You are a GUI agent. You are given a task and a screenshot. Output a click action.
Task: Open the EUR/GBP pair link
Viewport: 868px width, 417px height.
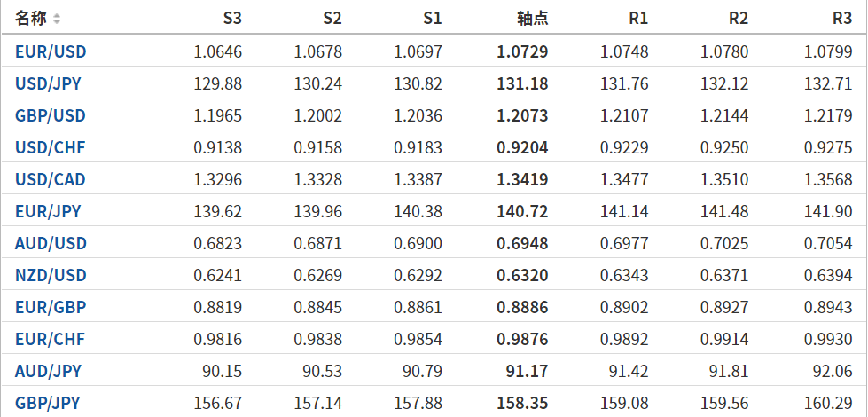point(51,308)
